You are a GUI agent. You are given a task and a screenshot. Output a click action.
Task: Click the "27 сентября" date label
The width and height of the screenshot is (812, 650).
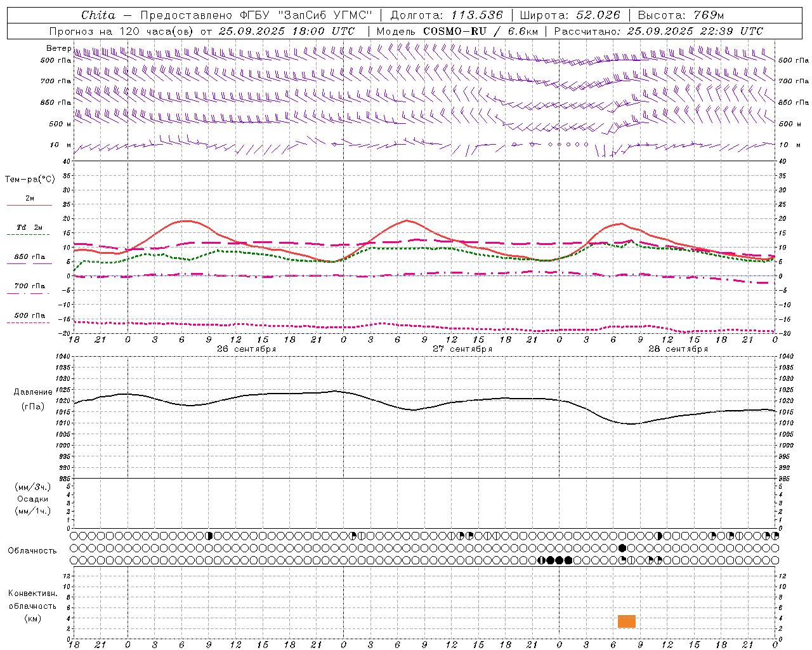point(462,349)
